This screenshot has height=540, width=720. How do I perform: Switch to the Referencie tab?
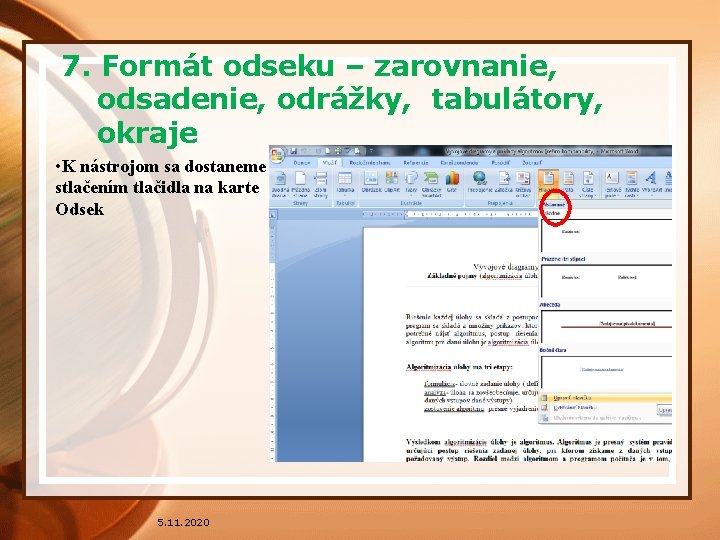pyautogui.click(x=416, y=163)
